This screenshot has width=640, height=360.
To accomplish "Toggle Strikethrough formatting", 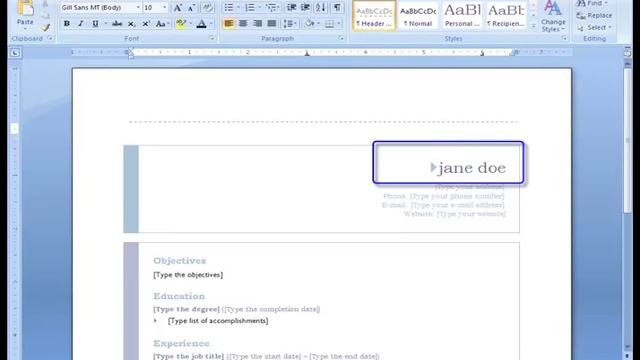I will click(117, 24).
